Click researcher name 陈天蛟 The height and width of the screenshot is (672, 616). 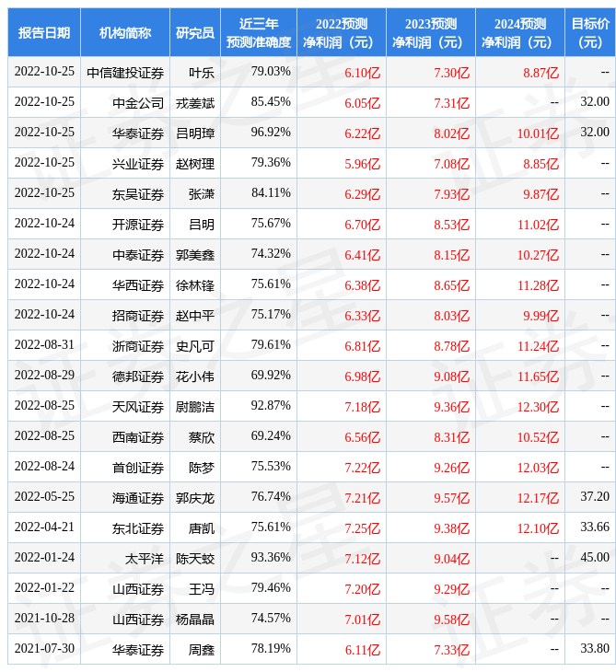[195, 560]
